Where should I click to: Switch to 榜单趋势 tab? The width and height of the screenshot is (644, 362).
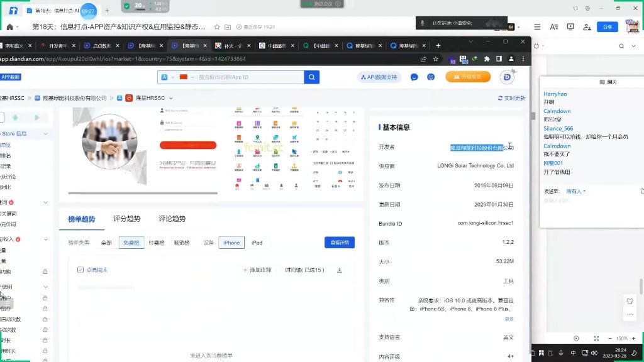click(81, 219)
